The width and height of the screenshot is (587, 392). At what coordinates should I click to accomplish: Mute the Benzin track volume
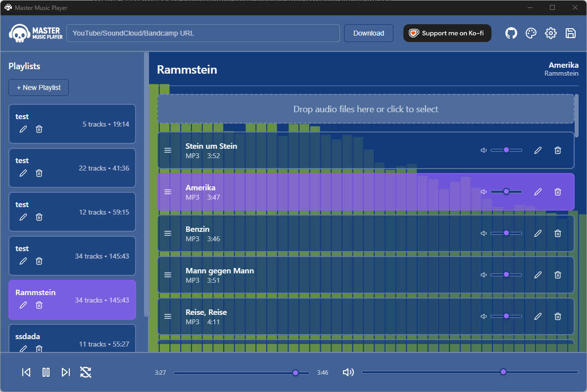click(484, 233)
